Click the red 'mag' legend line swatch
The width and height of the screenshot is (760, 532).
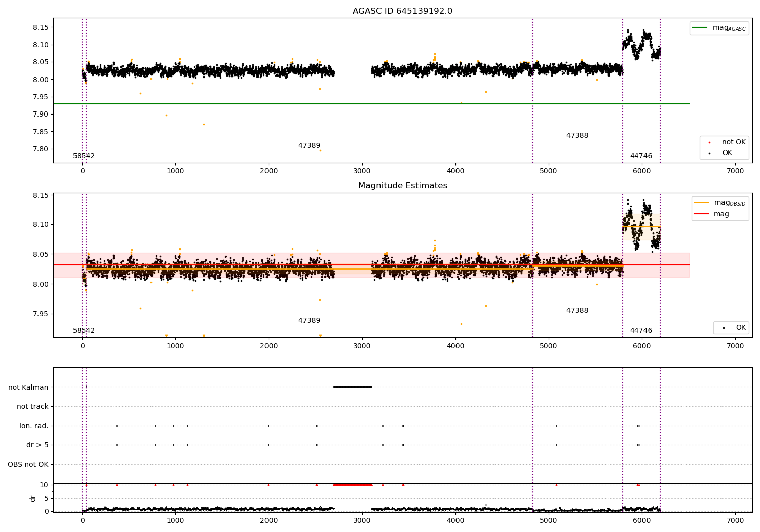701,214
